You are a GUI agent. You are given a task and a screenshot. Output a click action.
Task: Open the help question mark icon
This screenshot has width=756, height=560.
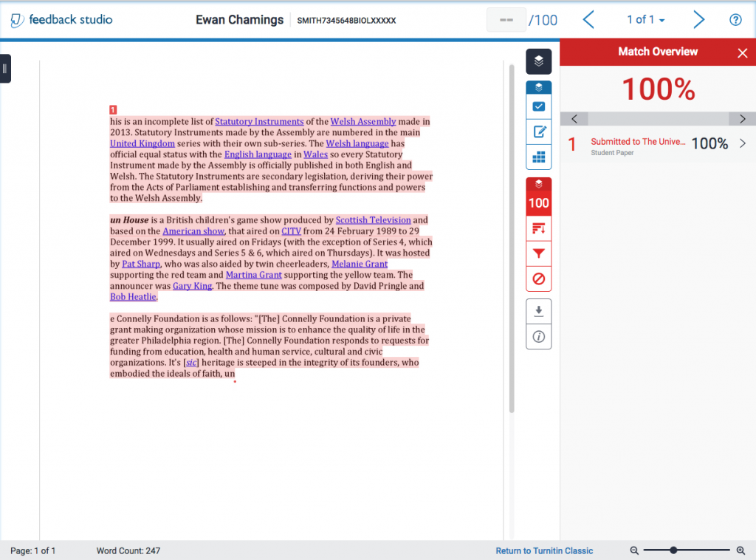pyautogui.click(x=735, y=20)
